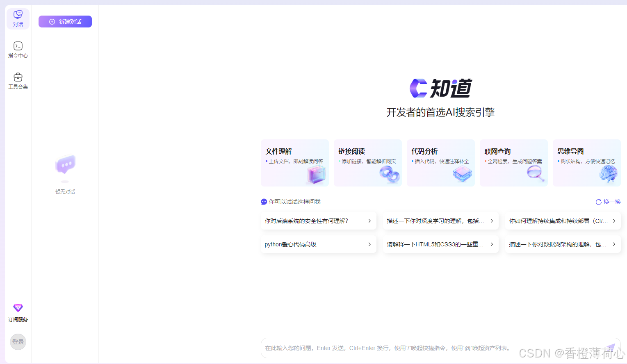The height and width of the screenshot is (364, 627).
Task: Click the brain icon on 思维导图 card
Action: pos(609,174)
